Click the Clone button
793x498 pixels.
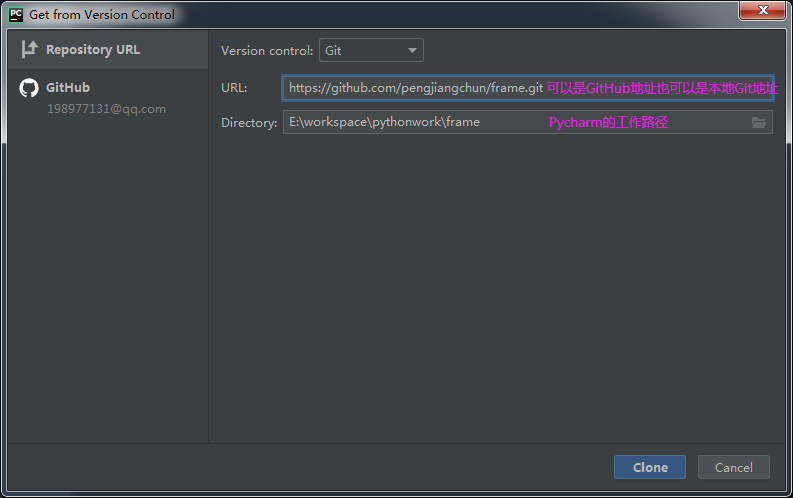pos(650,467)
